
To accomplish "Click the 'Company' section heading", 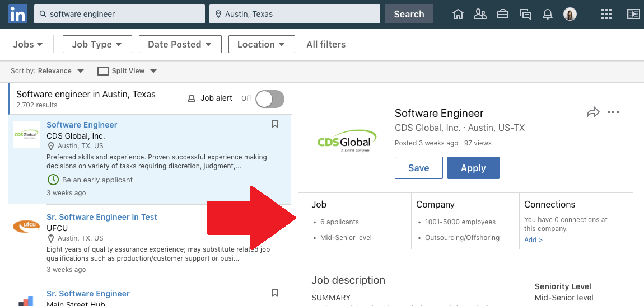I will point(435,204).
